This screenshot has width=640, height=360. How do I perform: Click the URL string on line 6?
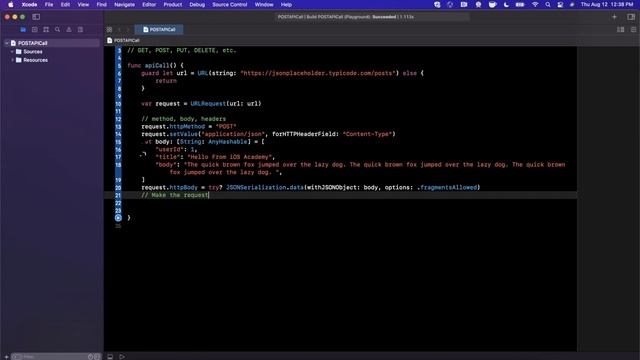[318, 73]
